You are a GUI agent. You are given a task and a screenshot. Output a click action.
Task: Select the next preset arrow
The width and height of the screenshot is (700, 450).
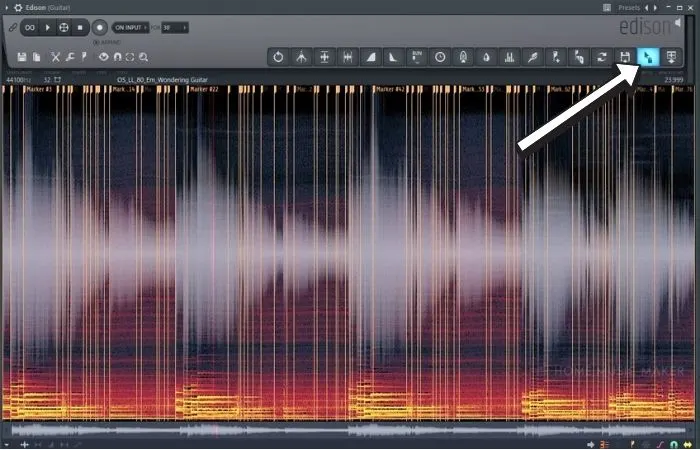[x=655, y=8]
